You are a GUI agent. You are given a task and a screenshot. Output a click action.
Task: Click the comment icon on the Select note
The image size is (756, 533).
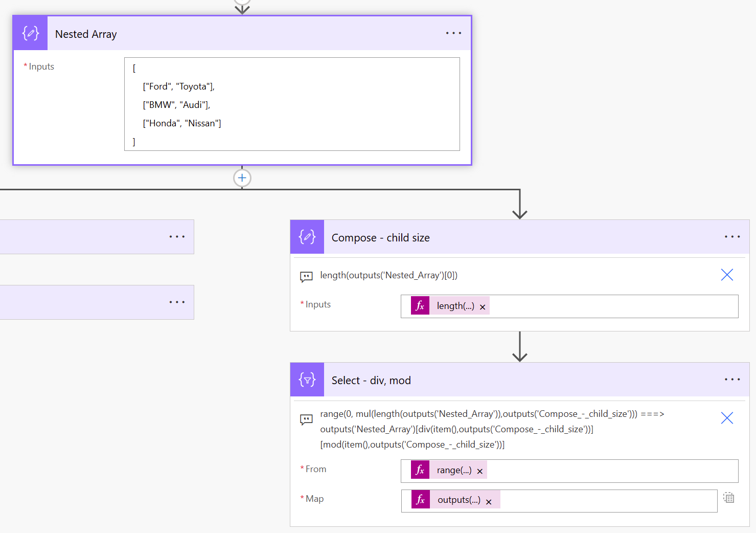[x=307, y=419]
